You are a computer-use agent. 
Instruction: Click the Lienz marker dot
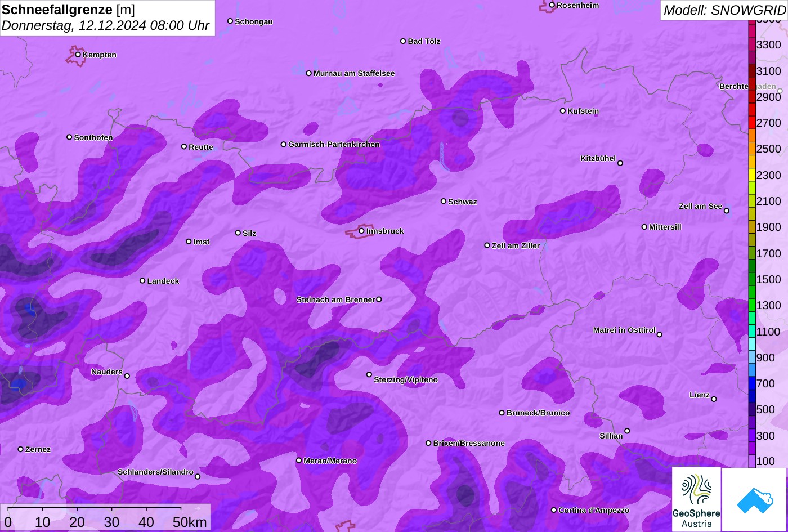coord(714,399)
